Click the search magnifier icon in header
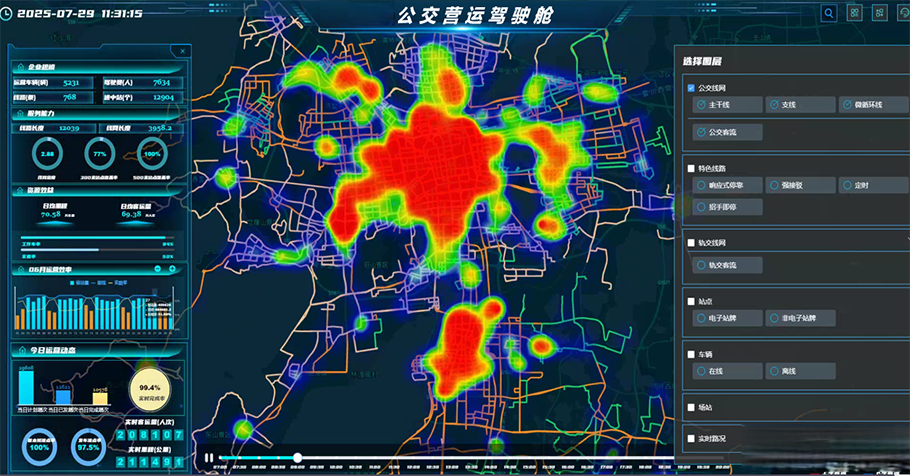This screenshot has height=476, width=910. [x=829, y=13]
